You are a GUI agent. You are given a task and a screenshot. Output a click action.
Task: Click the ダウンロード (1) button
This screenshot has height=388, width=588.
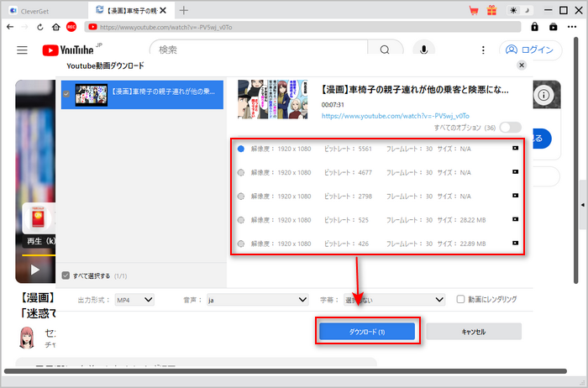click(366, 331)
